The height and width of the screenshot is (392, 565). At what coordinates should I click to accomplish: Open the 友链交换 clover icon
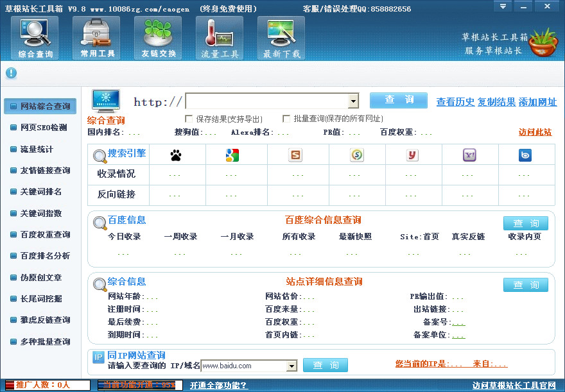pyautogui.click(x=158, y=38)
